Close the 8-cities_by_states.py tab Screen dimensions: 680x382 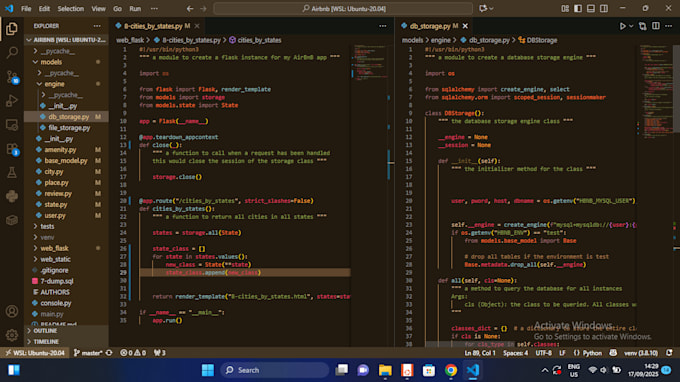(x=197, y=26)
